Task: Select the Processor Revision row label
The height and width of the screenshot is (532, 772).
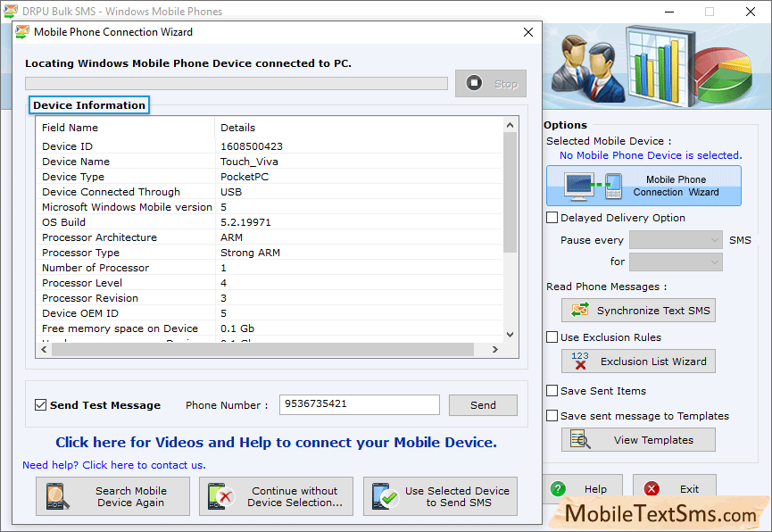Action: coord(90,298)
